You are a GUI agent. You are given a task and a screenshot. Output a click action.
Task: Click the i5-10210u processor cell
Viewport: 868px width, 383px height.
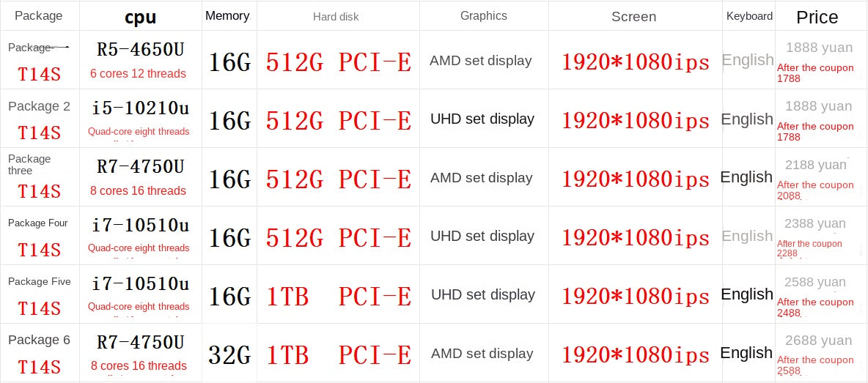pyautogui.click(x=140, y=108)
